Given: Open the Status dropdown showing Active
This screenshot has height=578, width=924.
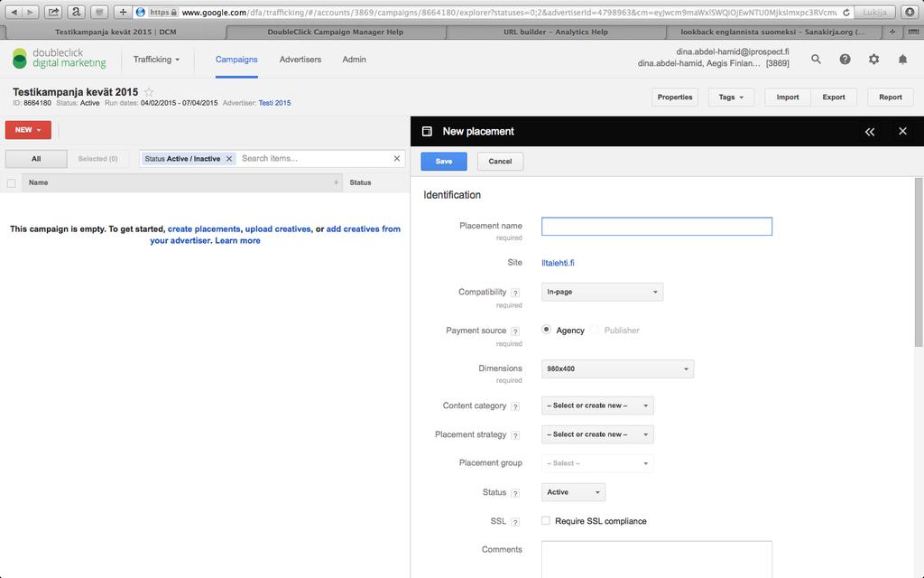Looking at the screenshot, I should (573, 492).
